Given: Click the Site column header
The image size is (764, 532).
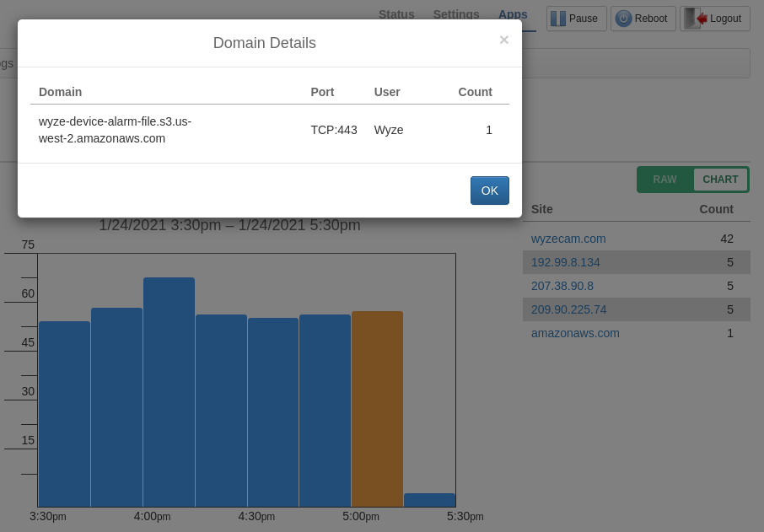Looking at the screenshot, I should coord(542,209).
